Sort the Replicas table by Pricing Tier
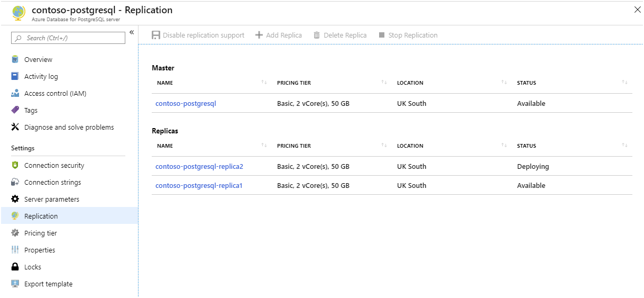 point(384,146)
